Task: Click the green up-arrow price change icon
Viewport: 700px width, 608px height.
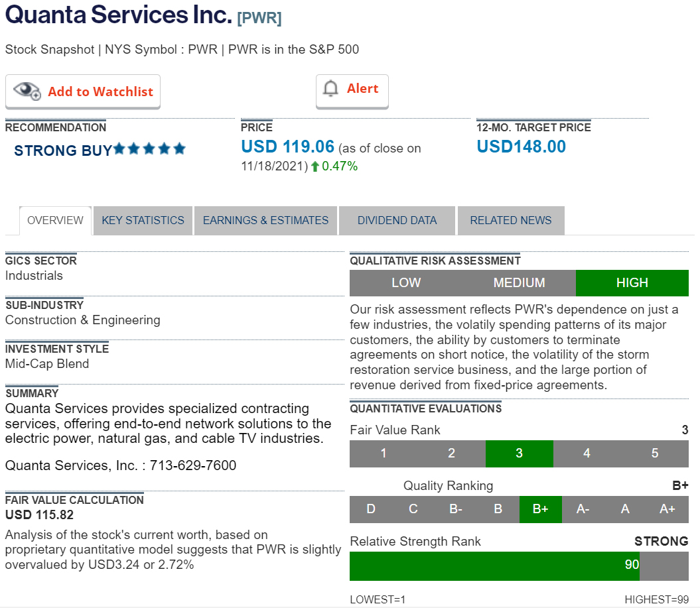Action: tap(315, 166)
